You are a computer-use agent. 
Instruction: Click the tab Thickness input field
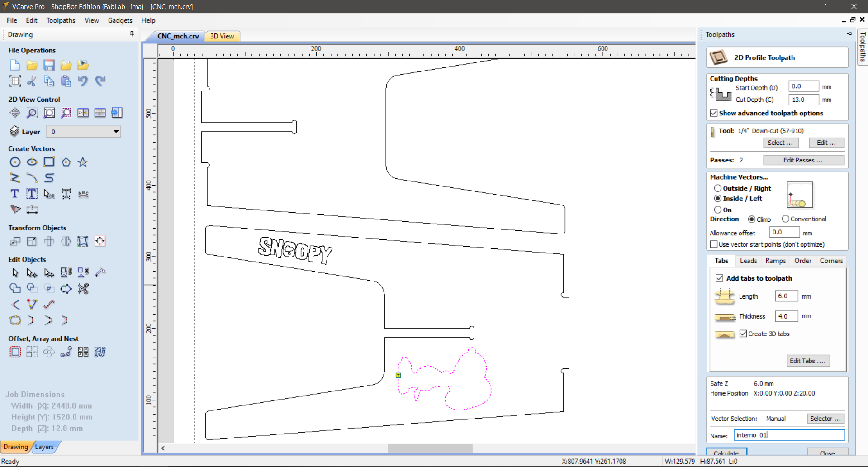(x=786, y=316)
